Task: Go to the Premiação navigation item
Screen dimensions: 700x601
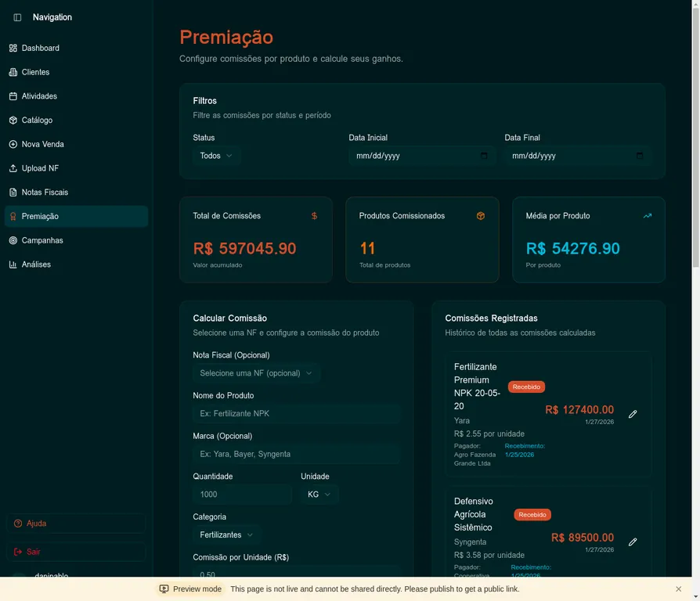Action: point(42,216)
